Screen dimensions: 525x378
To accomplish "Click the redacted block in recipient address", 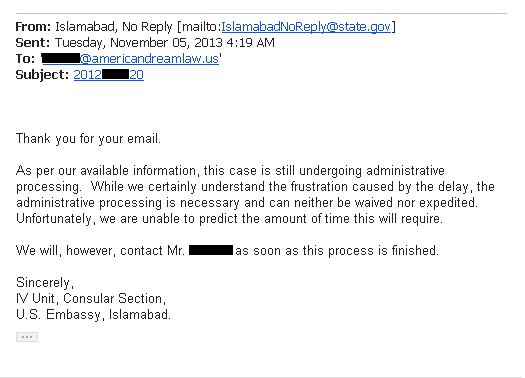I will (x=61, y=59).
